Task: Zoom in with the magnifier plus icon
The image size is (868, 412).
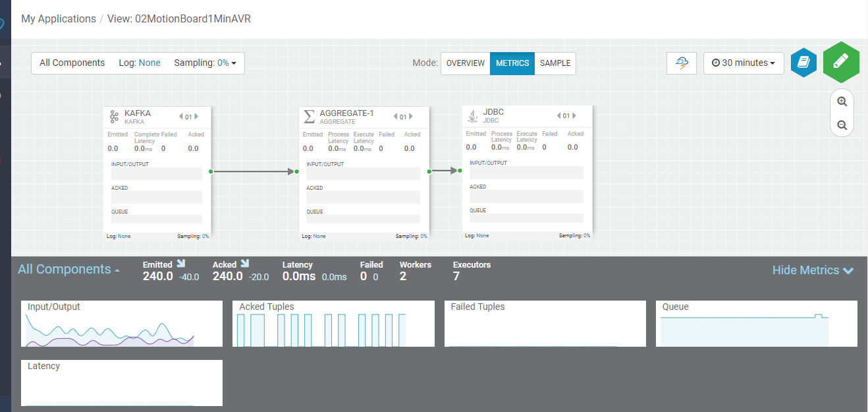Action: [x=842, y=102]
